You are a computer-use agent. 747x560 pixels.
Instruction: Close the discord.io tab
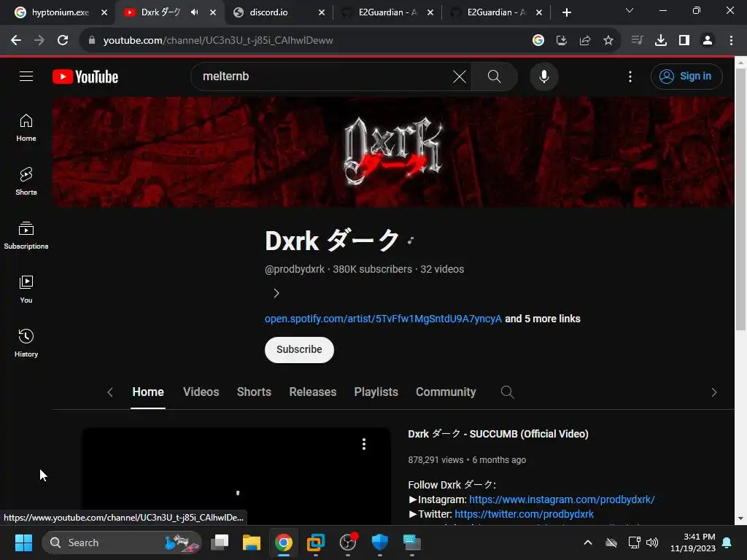(322, 12)
